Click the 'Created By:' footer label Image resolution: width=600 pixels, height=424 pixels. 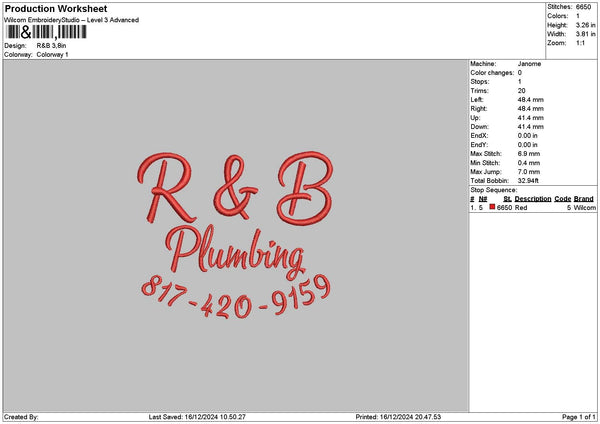21,417
